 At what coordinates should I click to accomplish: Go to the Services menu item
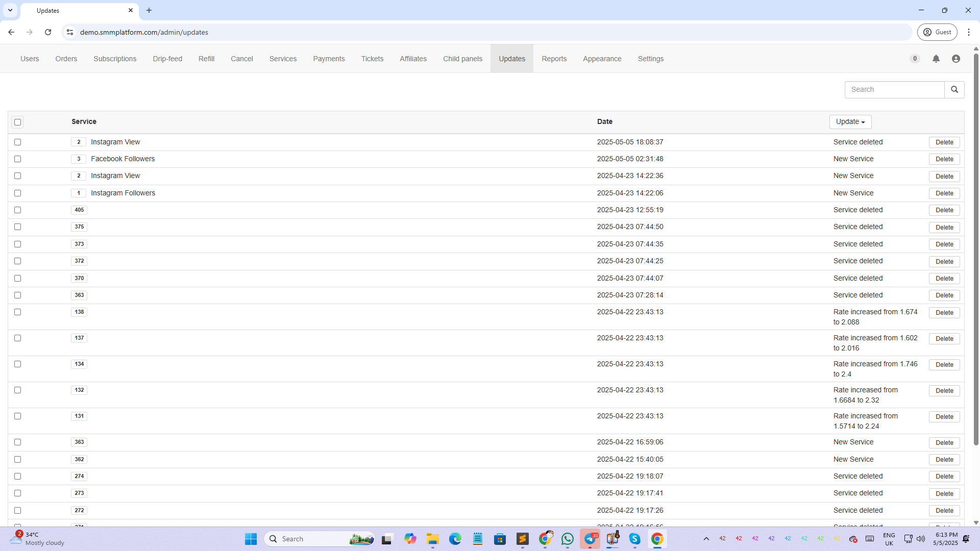click(283, 59)
